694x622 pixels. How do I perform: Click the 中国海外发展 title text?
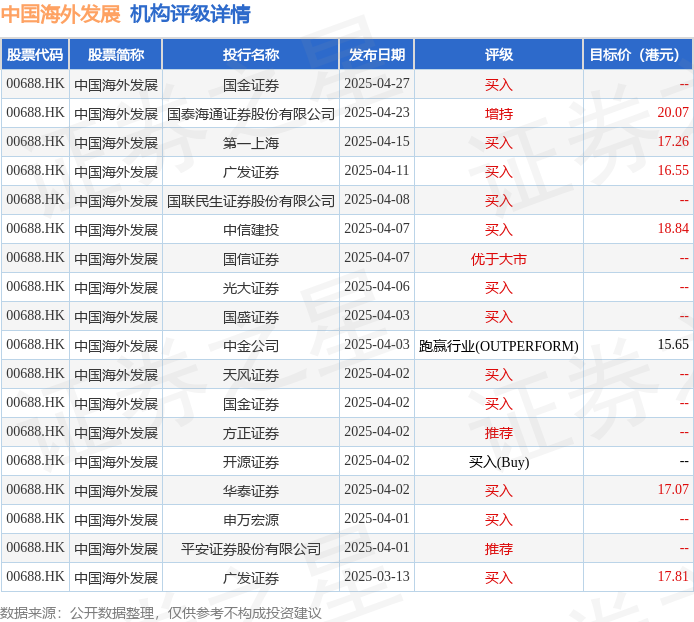pos(61,14)
